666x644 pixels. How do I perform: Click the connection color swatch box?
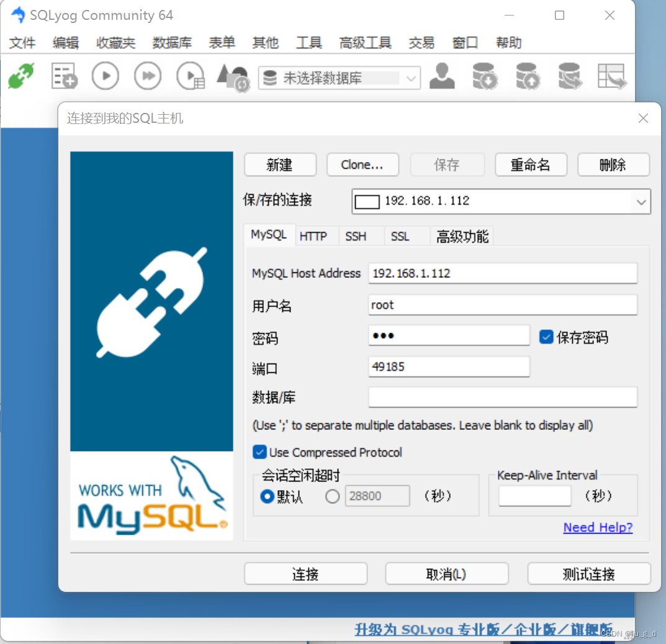(x=367, y=202)
